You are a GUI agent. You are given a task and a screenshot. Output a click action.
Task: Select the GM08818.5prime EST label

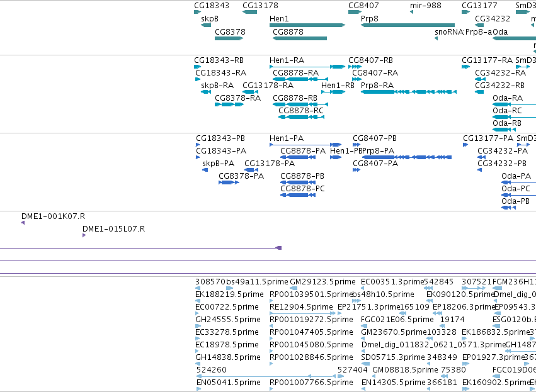coord(405,370)
